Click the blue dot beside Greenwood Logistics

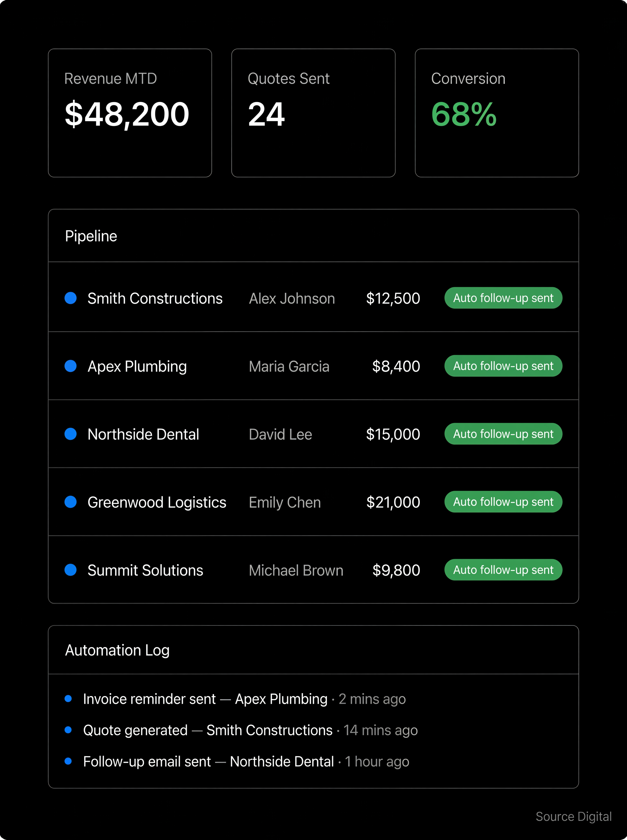[71, 502]
